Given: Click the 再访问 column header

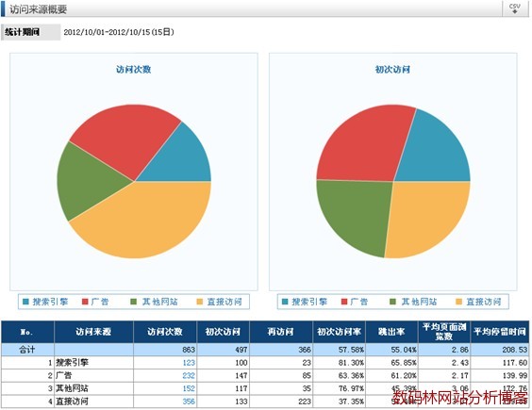Looking at the screenshot, I should pos(281,332).
